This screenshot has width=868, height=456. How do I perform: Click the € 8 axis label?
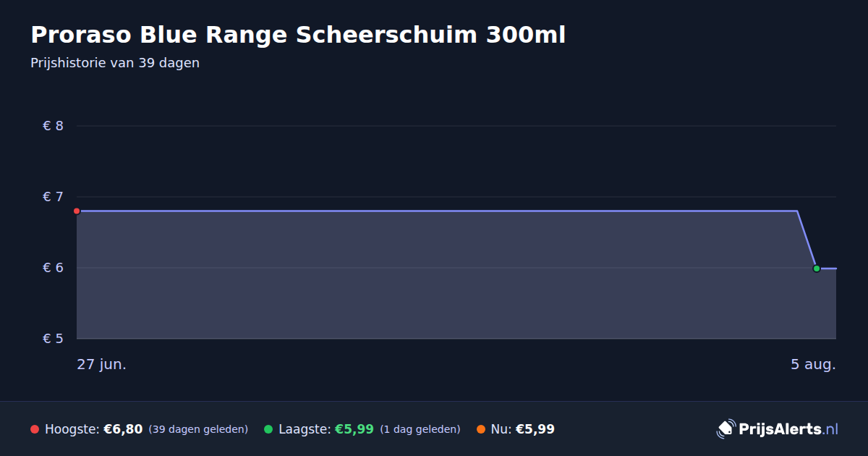(54, 126)
